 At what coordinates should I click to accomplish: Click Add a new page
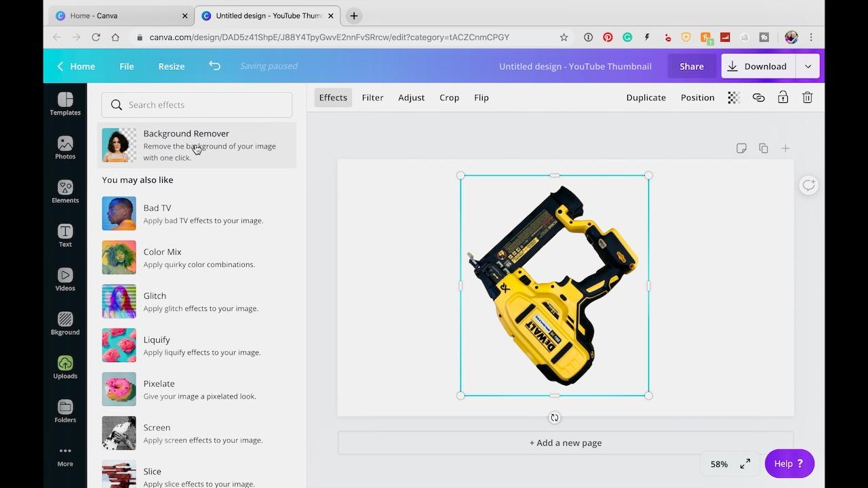[565, 443]
